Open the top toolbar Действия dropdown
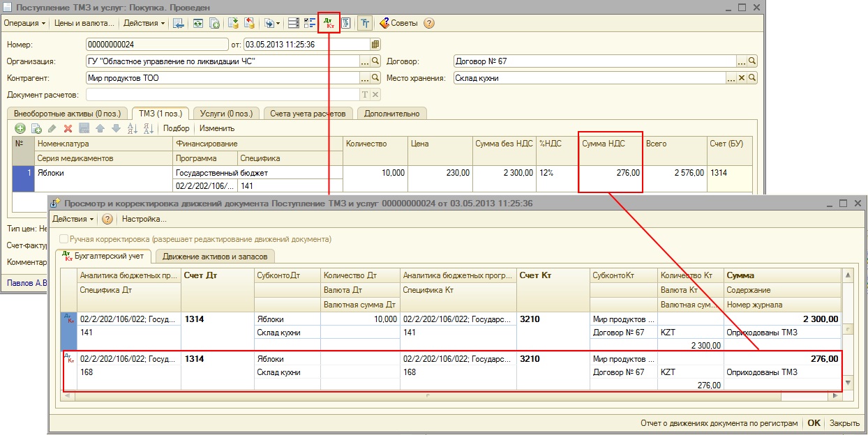Screen dimensions: 868x435 (x=144, y=23)
